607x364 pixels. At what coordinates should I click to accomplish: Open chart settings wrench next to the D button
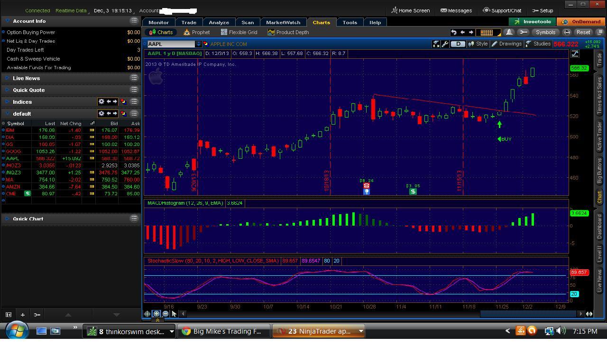point(445,44)
